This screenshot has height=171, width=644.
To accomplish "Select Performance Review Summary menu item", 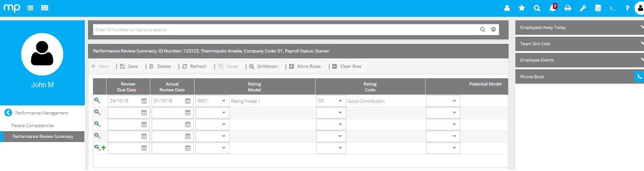I will point(42,136).
